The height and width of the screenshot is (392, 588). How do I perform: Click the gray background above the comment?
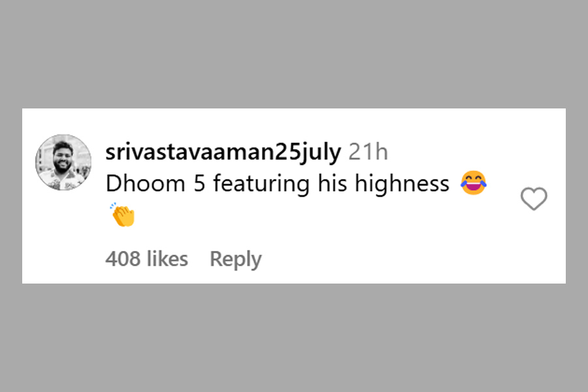click(294, 54)
